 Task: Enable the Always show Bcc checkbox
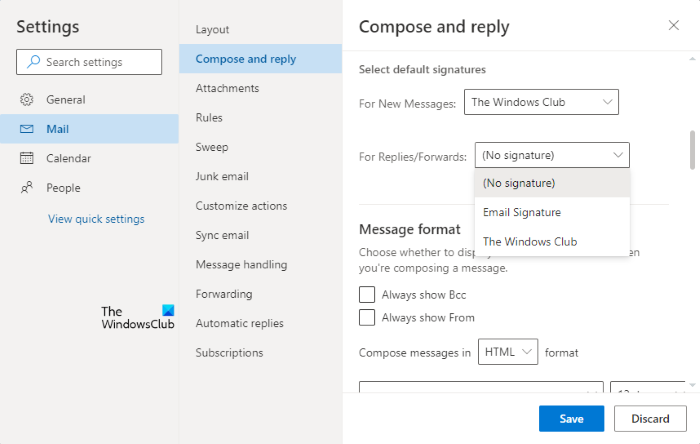(367, 295)
